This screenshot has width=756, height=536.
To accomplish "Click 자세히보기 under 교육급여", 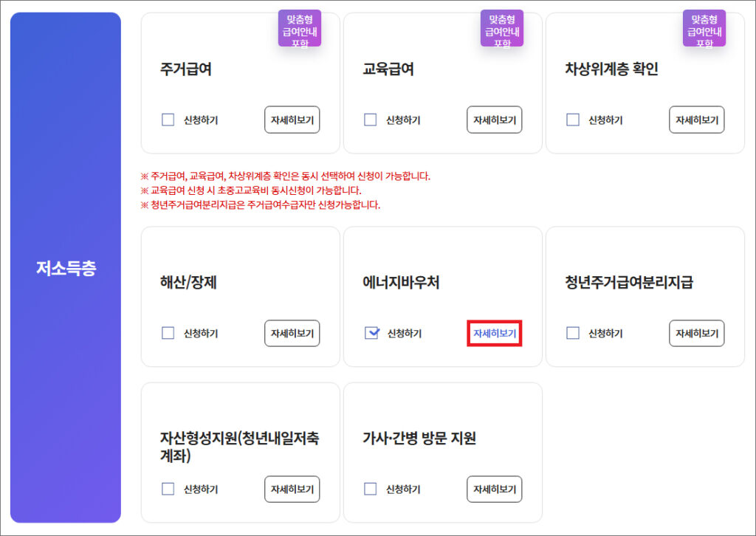I will [494, 120].
